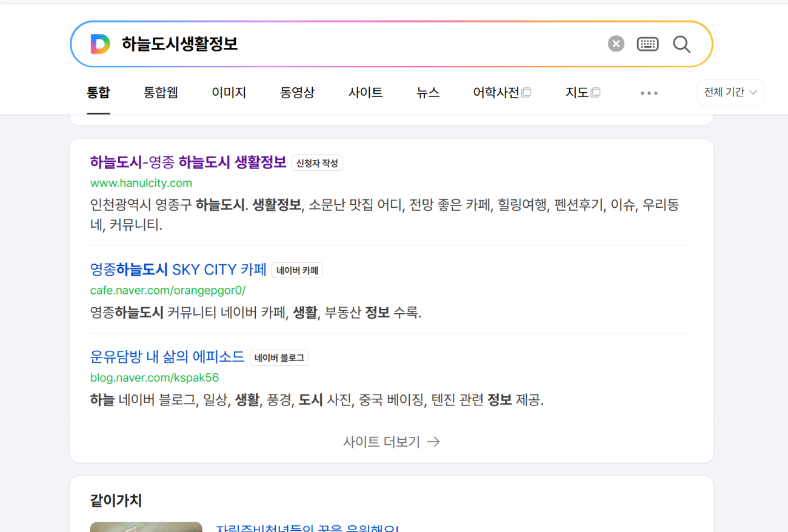
Task: Click the Daum D logo icon
Action: 100,44
